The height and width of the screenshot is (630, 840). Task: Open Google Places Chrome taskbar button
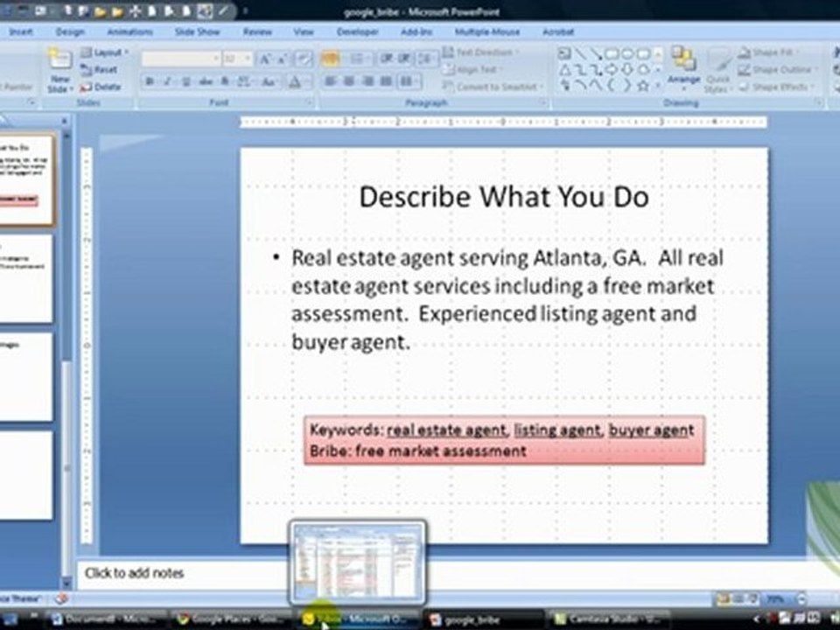pyautogui.click(x=231, y=619)
